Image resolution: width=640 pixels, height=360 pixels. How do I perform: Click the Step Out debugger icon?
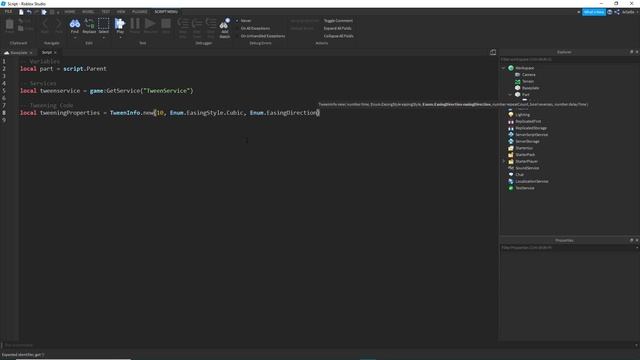tap(211, 23)
